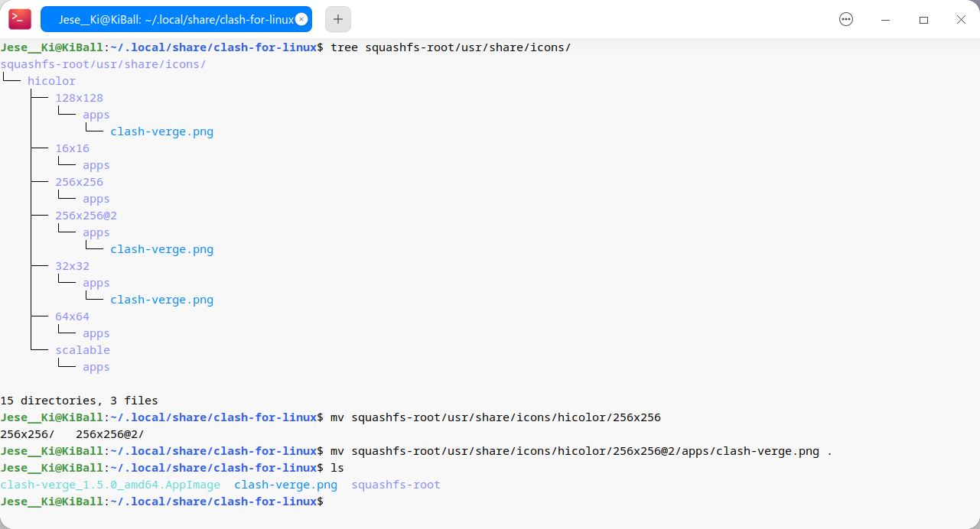Close the terminal window
Screen dimensions: 980x529
961,20
